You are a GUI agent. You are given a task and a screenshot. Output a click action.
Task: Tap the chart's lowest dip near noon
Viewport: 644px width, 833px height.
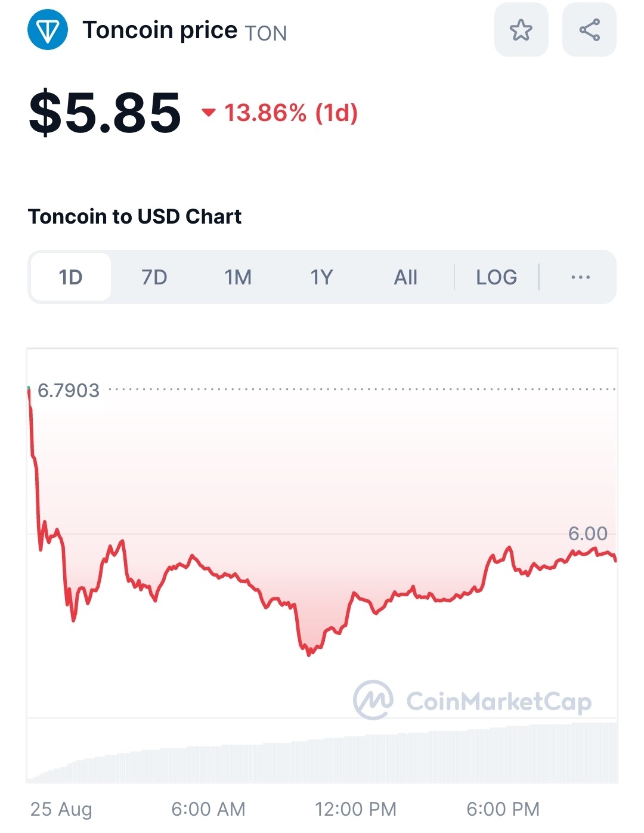(x=308, y=652)
